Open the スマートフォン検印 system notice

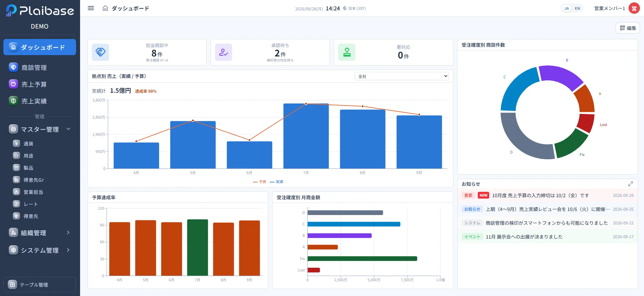547,223
